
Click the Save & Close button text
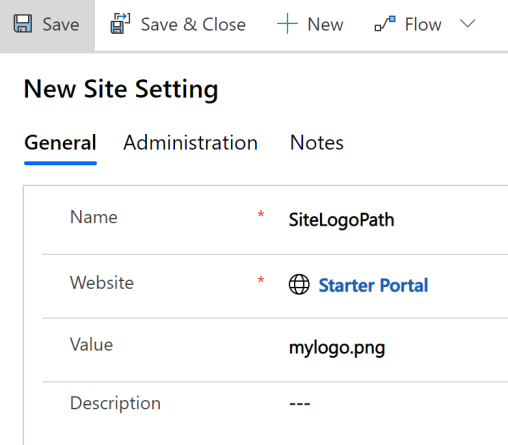(193, 24)
